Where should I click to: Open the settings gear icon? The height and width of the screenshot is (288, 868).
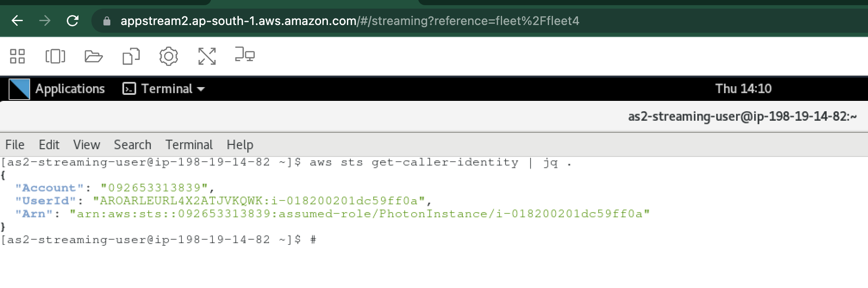pyautogui.click(x=169, y=56)
